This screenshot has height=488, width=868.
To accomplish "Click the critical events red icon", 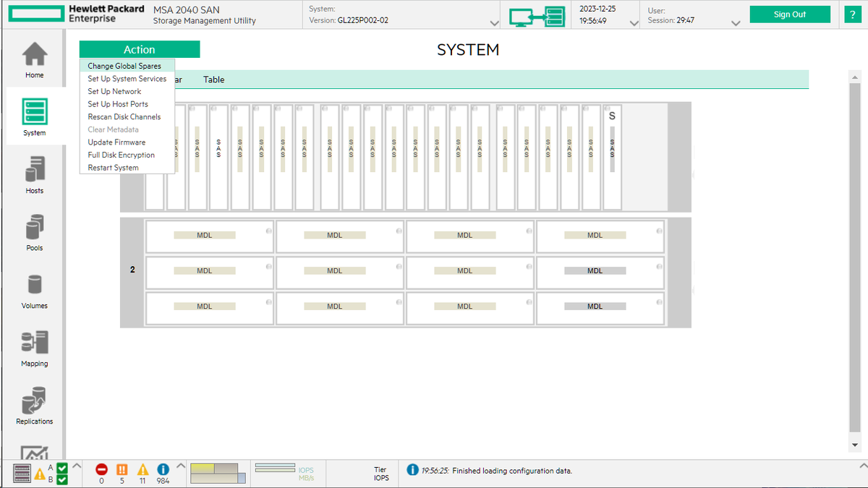I will [101, 469].
